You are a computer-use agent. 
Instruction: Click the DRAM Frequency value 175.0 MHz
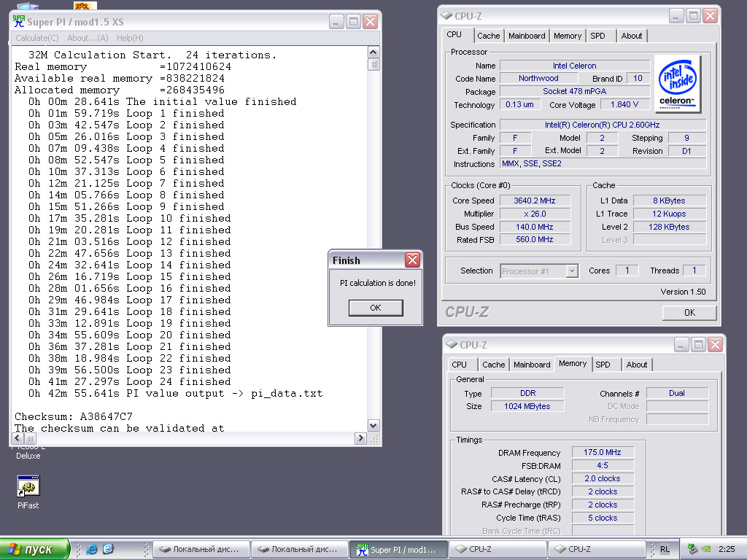click(x=603, y=452)
